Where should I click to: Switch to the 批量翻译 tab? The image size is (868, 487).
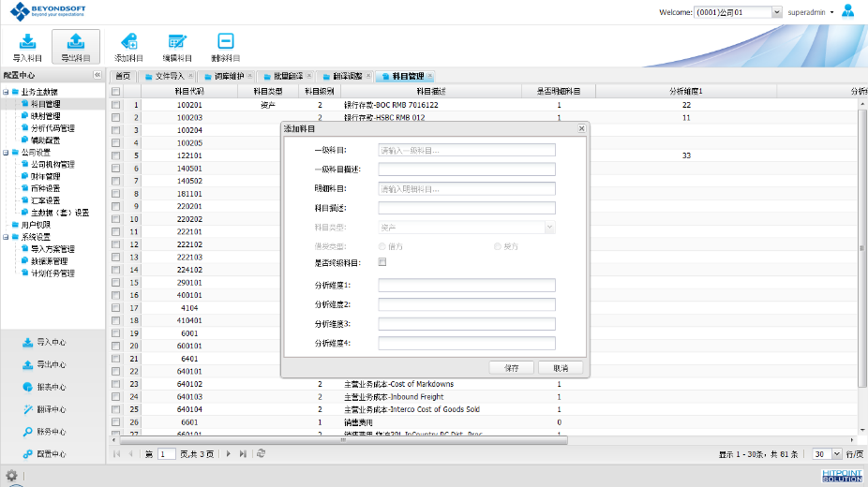[x=281, y=76]
